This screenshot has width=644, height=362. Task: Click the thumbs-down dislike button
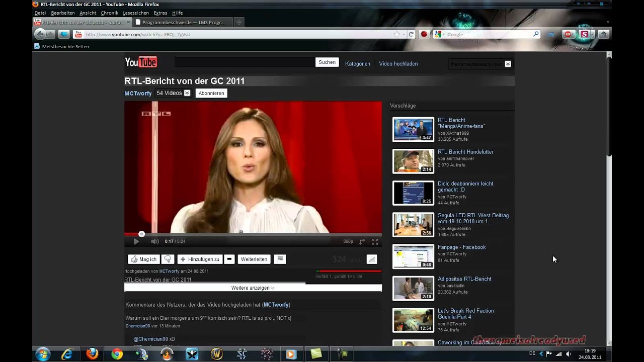coord(168,259)
